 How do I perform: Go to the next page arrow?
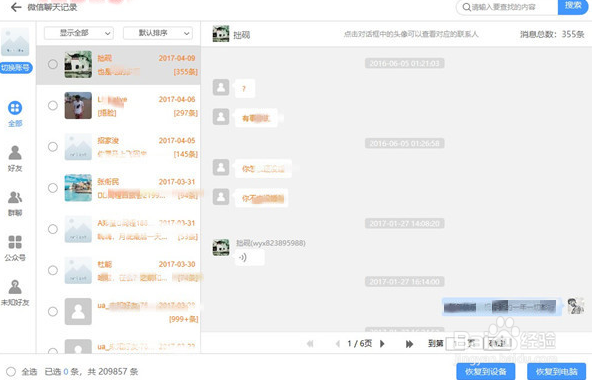coord(382,344)
